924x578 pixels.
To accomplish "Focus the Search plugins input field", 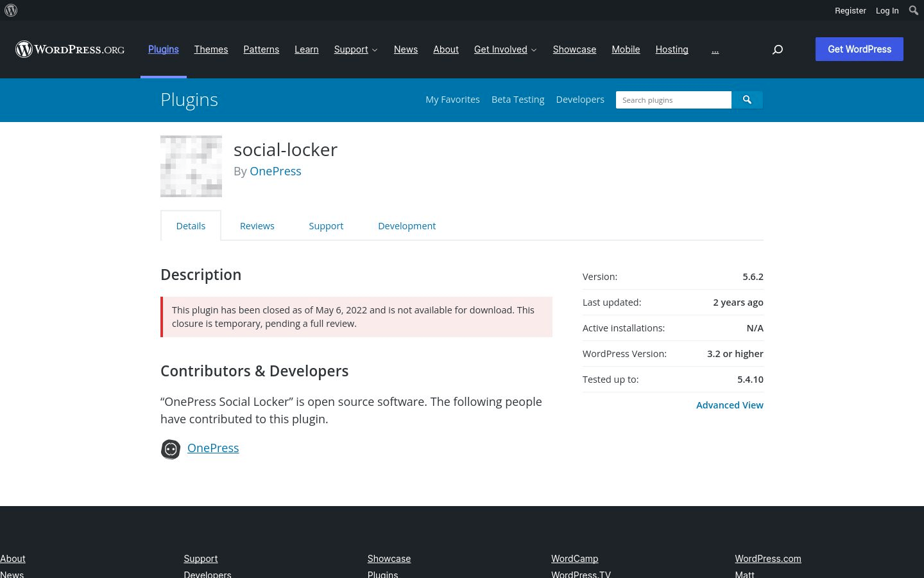I will pos(673,100).
